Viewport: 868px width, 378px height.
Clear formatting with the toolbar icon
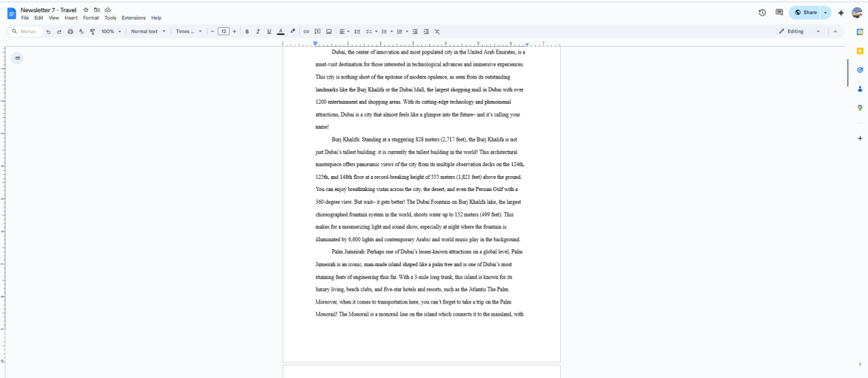pyautogui.click(x=437, y=32)
